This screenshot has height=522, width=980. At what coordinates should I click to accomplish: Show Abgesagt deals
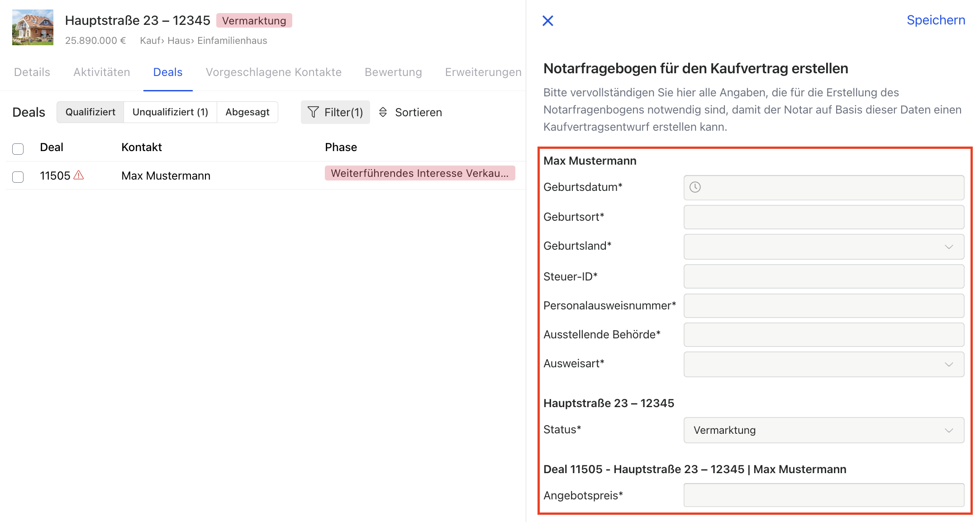tap(247, 112)
